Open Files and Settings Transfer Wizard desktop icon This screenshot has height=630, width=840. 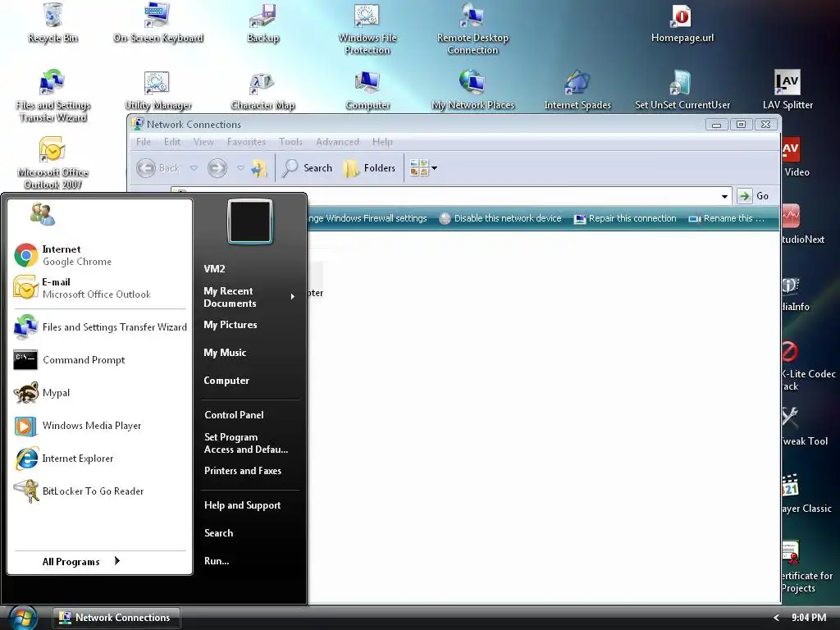[52, 97]
